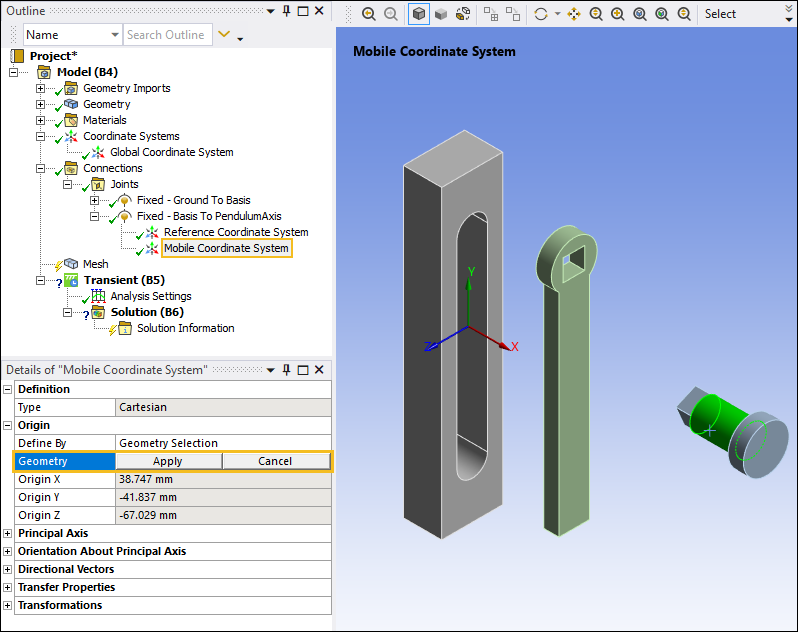
Task: Expand the Transformations section
Action: 8,605
